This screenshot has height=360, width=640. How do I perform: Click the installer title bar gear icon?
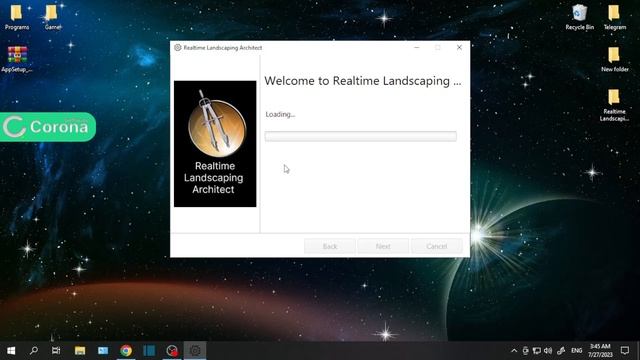click(x=178, y=47)
